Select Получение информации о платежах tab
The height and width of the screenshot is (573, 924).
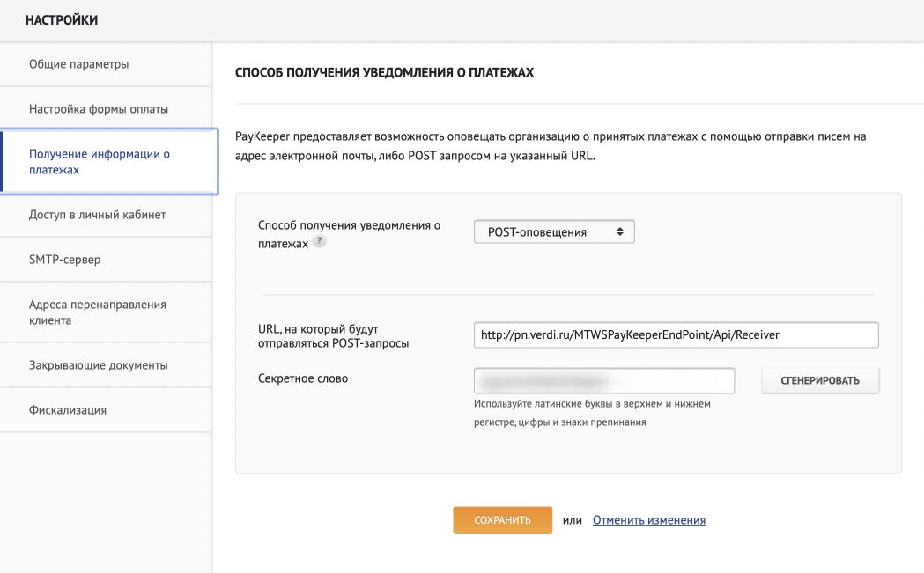pyautogui.click(x=100, y=162)
